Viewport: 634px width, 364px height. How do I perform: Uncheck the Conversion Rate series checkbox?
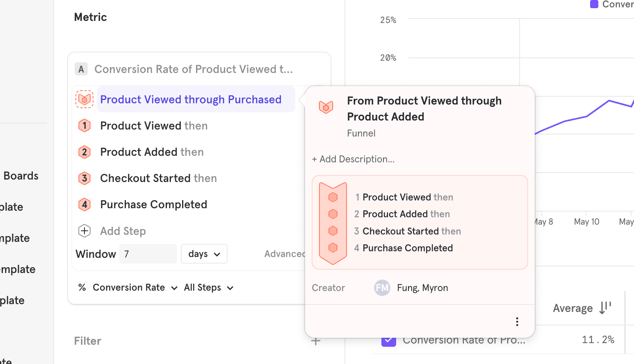click(388, 341)
